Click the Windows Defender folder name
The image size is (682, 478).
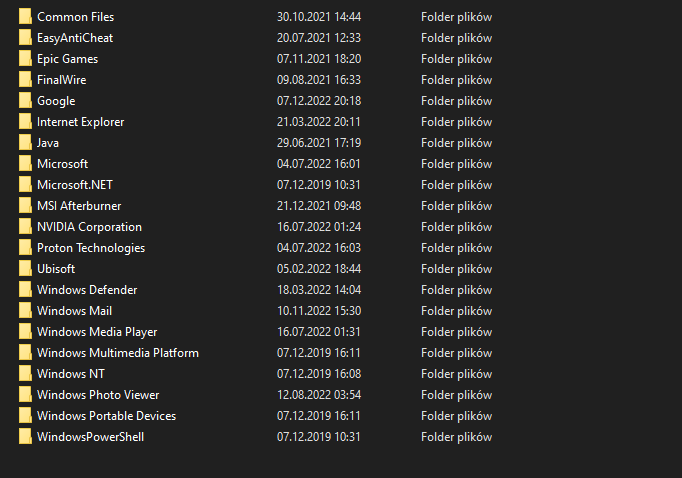(x=87, y=290)
